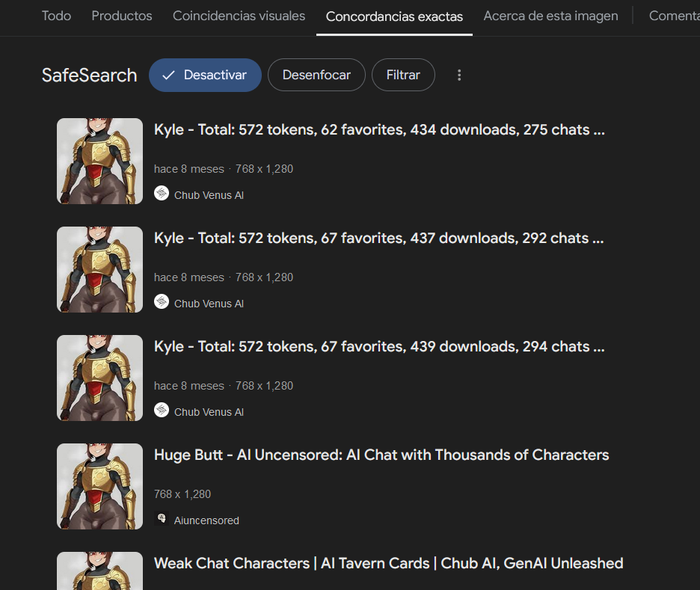This screenshot has height=590, width=700.
Task: Open the Kyle result with 434 downloads
Action: pos(379,130)
